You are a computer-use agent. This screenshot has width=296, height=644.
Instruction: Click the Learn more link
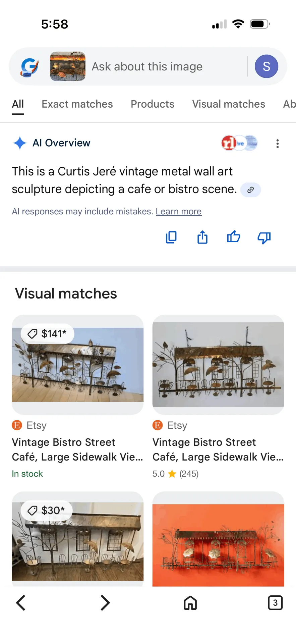[178, 211]
